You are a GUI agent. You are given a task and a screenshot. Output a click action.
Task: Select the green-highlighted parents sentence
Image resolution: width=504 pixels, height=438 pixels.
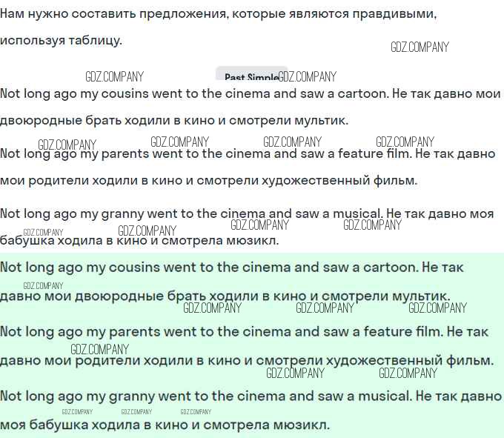pyautogui.click(x=245, y=331)
